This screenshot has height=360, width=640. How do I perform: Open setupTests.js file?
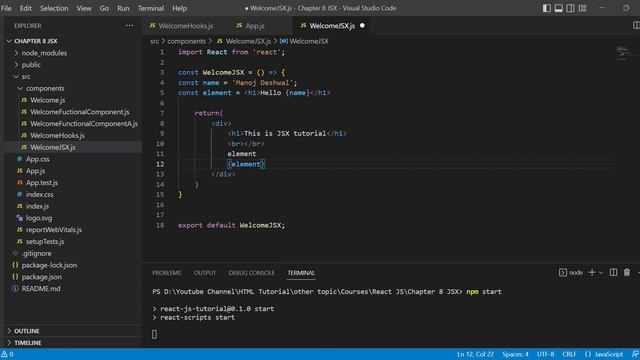tap(45, 242)
